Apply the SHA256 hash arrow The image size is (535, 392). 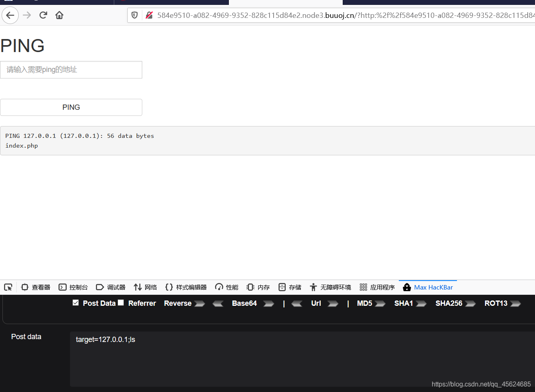[x=470, y=304]
